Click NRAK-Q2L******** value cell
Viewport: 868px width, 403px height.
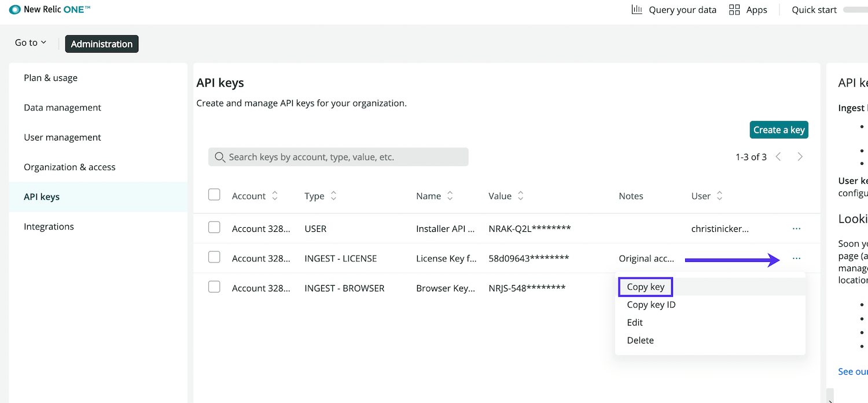529,229
